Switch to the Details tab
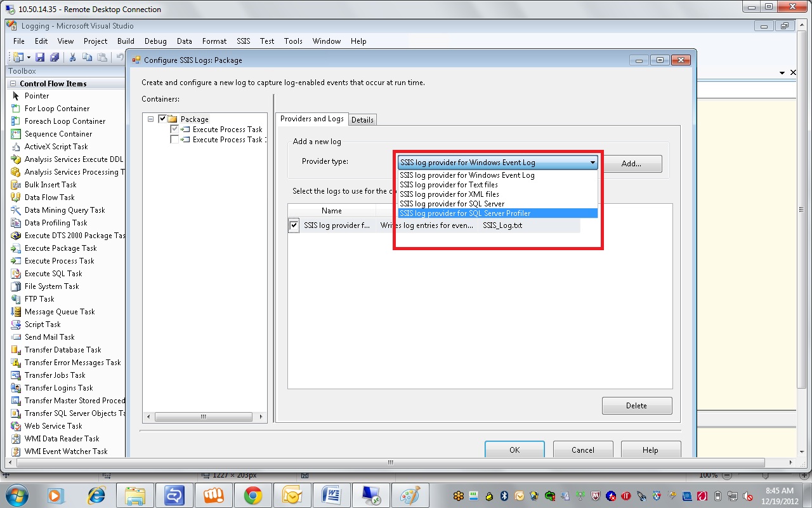The image size is (812, 508). 362,119
